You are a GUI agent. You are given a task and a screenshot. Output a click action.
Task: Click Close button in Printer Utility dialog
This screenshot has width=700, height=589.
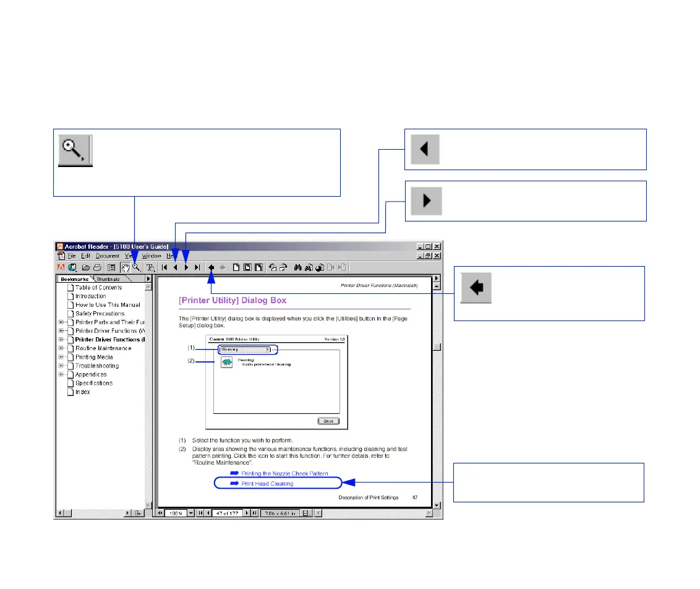pos(328,421)
